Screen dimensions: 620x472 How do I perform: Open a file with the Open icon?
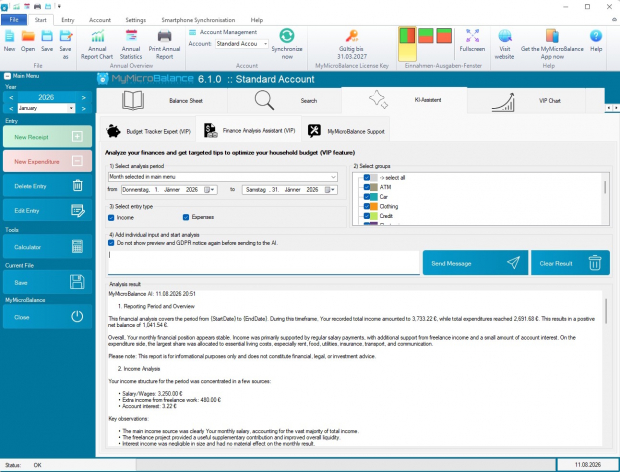pyautogui.click(x=28, y=36)
